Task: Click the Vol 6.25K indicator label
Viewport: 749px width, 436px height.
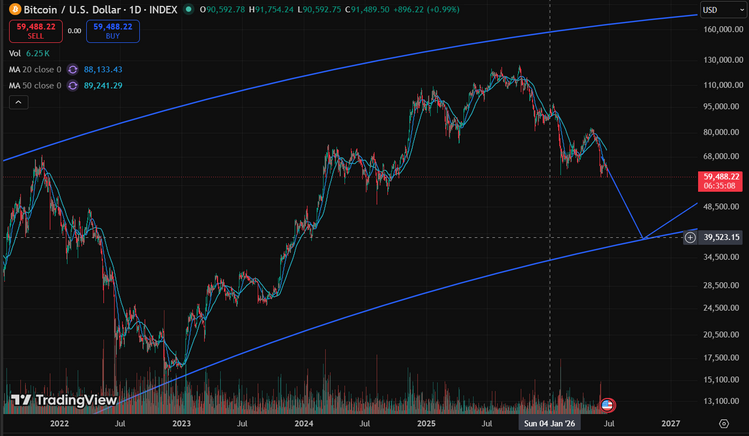Action: (29, 53)
